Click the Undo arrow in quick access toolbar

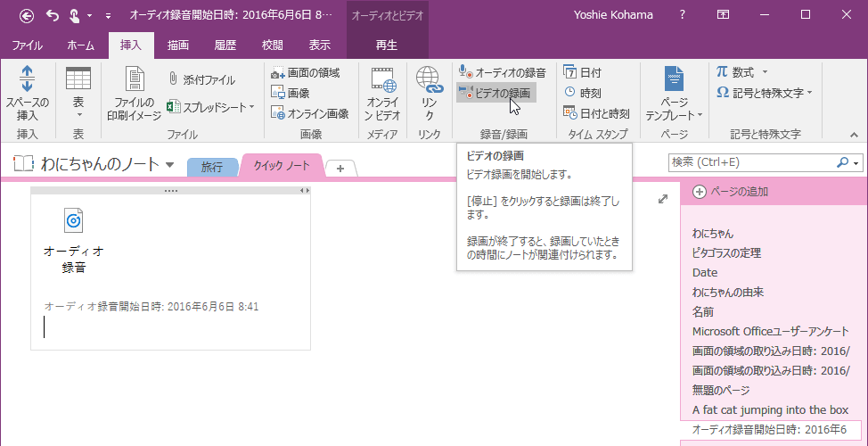click(53, 15)
